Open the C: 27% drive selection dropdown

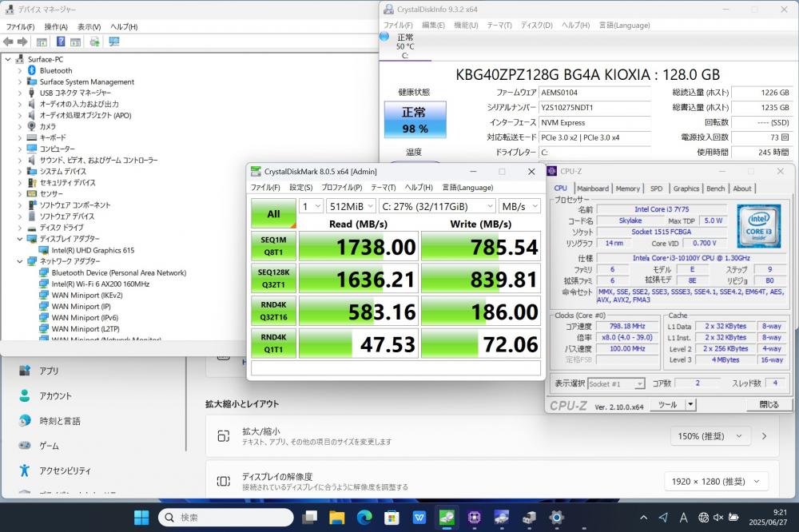point(437,206)
